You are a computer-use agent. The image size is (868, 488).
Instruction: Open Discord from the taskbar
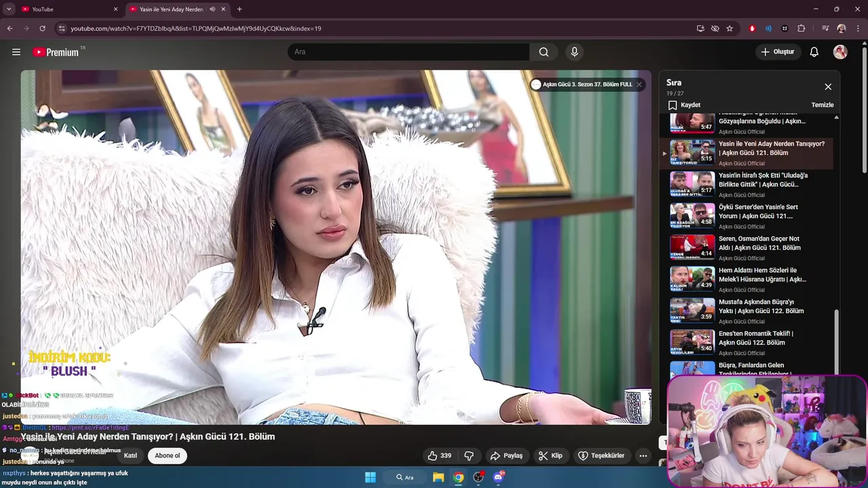click(x=498, y=477)
